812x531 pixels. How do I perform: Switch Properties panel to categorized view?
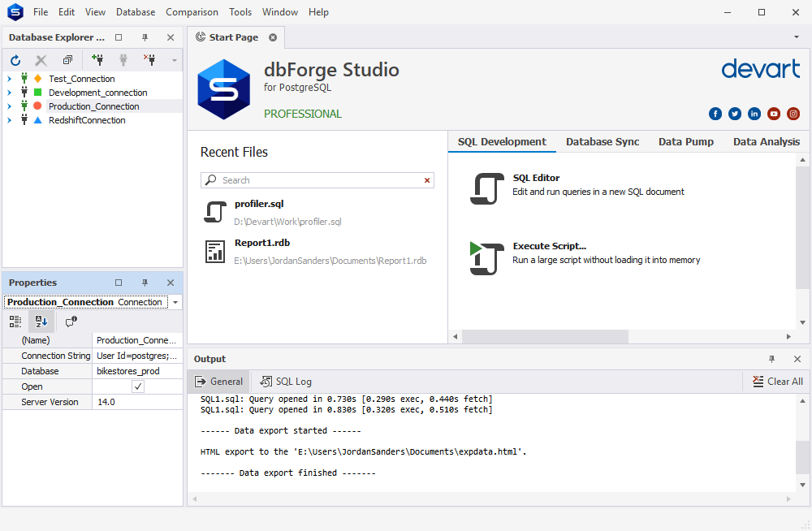click(15, 322)
